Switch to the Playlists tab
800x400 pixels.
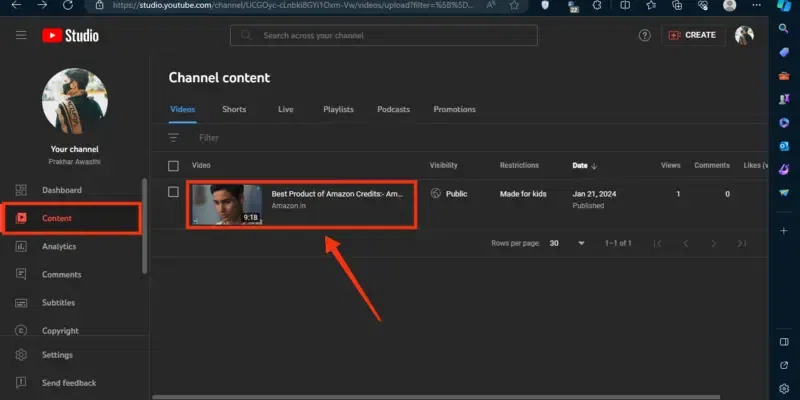click(x=338, y=109)
